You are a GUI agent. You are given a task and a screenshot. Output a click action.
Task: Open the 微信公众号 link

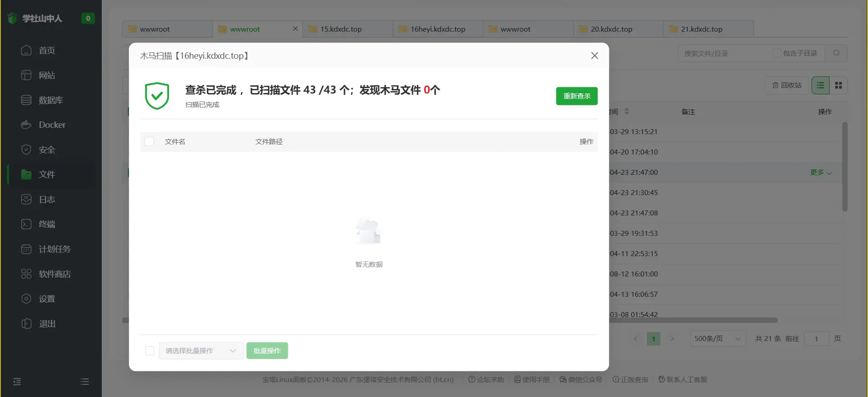[x=581, y=380]
